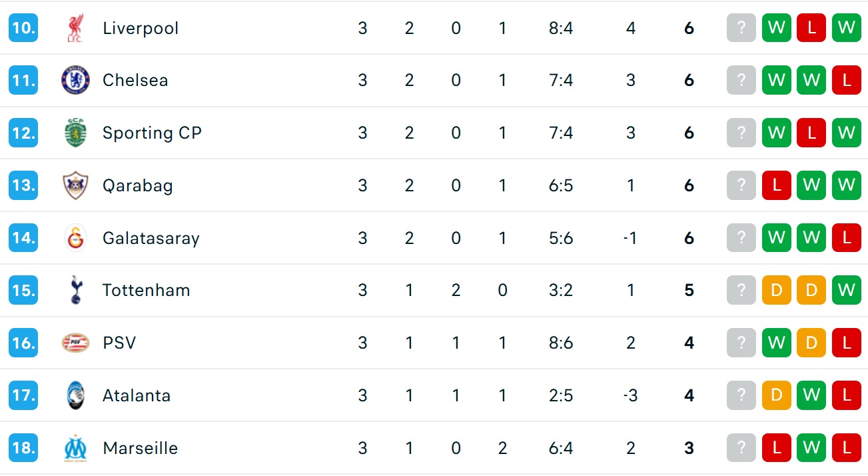Click the Liverpool club crest
This screenshot has height=476, width=868.
click(x=75, y=28)
